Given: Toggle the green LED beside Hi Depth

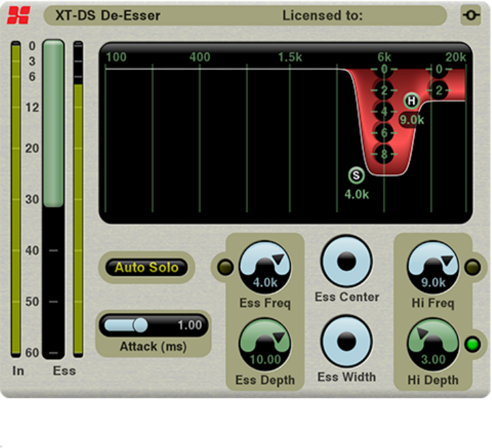Looking at the screenshot, I should pyautogui.click(x=472, y=344).
